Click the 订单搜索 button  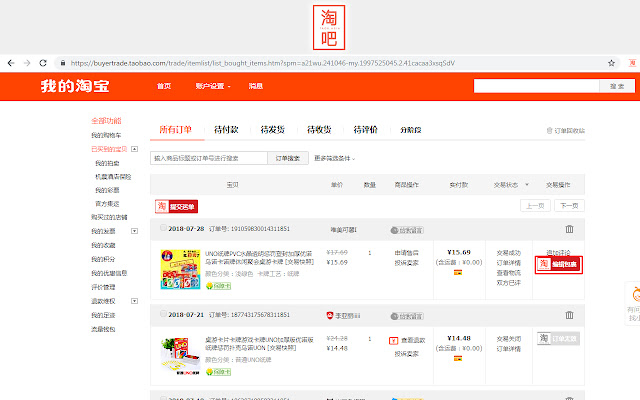pos(288,158)
